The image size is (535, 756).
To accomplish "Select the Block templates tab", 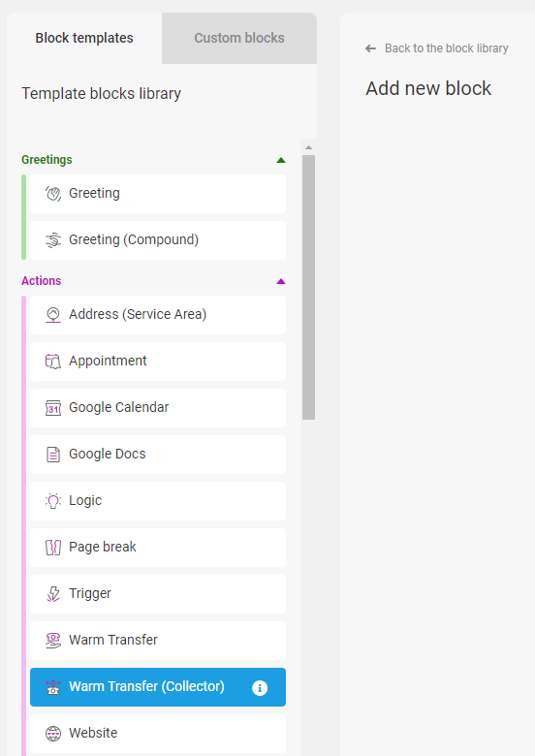I will 84,38.
